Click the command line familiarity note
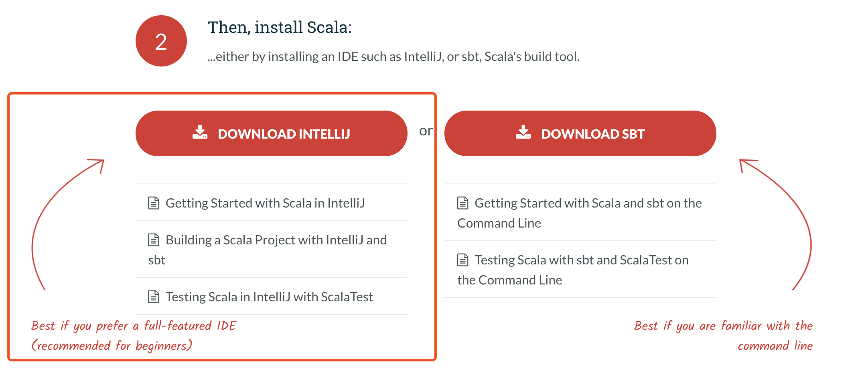This screenshot has width=868, height=379. 724,335
